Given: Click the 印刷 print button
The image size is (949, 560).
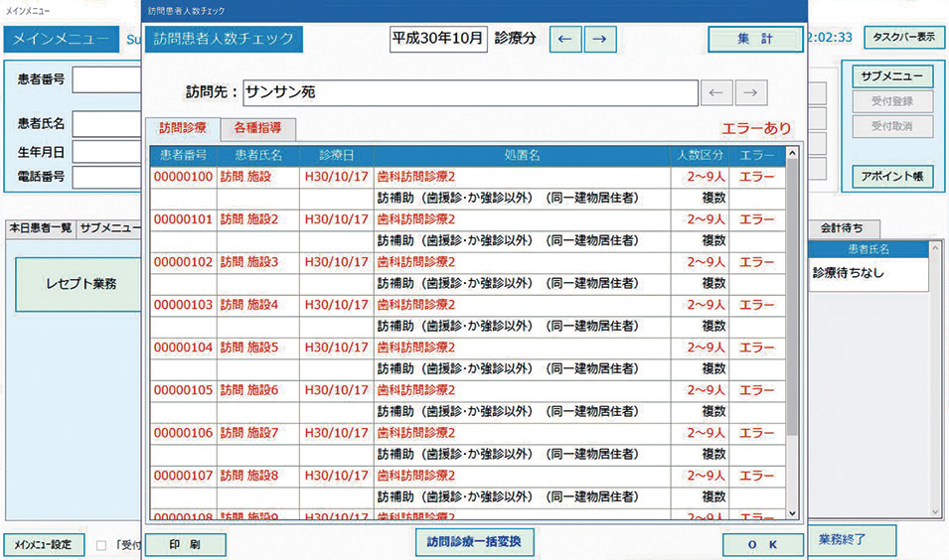Looking at the screenshot, I should click(x=186, y=545).
